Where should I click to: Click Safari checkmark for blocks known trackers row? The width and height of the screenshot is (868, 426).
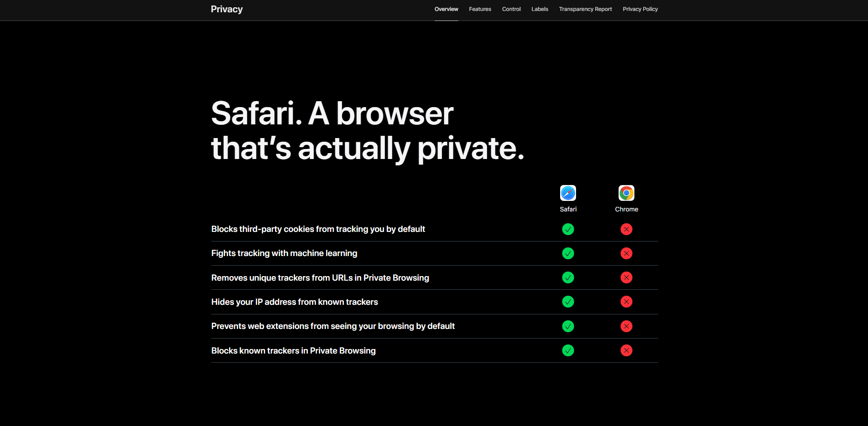click(x=568, y=350)
